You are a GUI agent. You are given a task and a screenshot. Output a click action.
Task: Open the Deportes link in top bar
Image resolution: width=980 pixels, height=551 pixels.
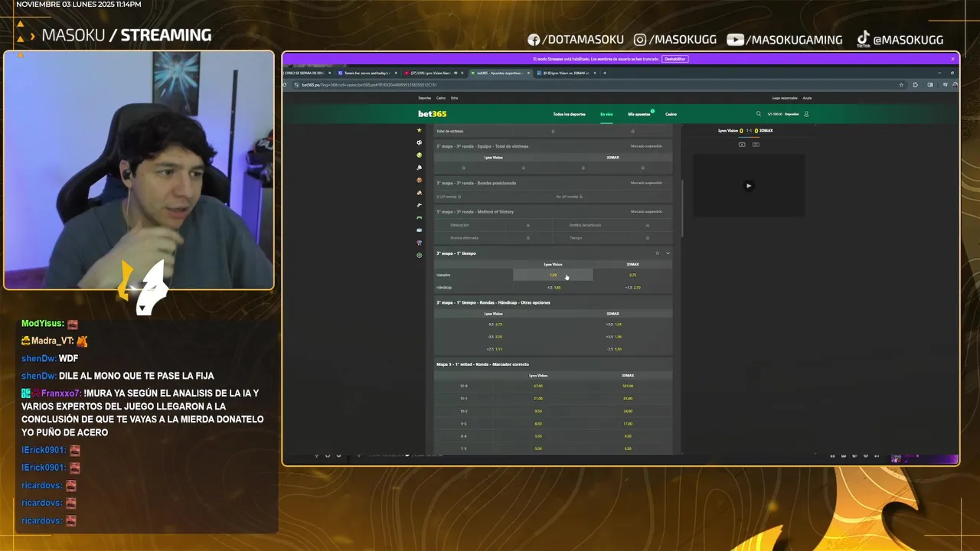(x=425, y=98)
